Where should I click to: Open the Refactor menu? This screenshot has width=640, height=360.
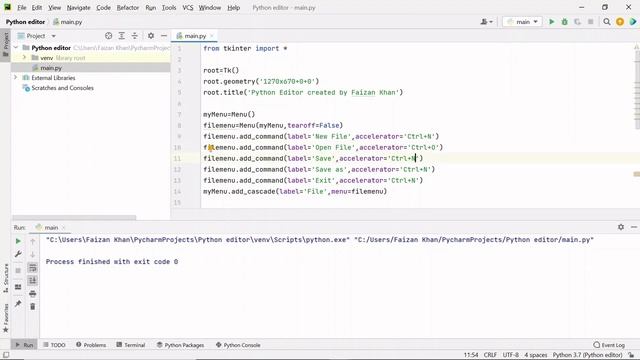(x=127, y=7)
